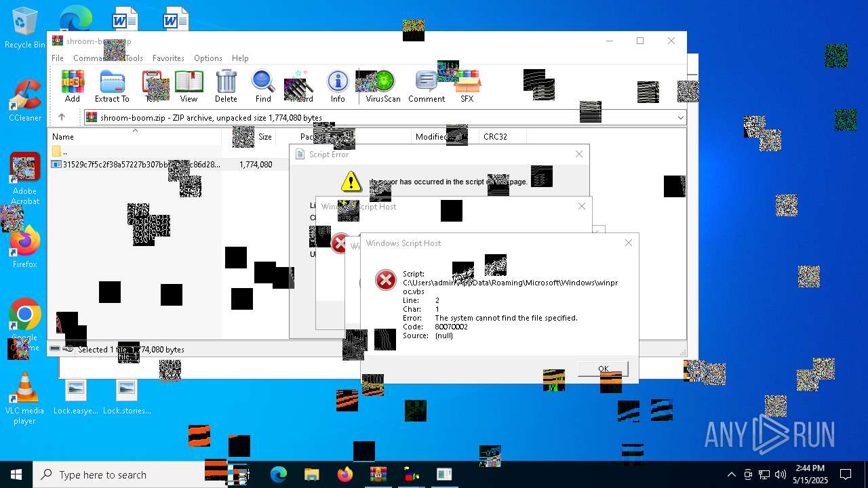
Task: Sort archive list by CRC32 column
Action: 502,137
